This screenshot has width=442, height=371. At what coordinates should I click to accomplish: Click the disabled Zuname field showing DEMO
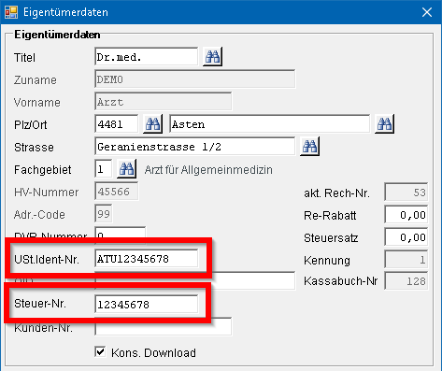[195, 79]
